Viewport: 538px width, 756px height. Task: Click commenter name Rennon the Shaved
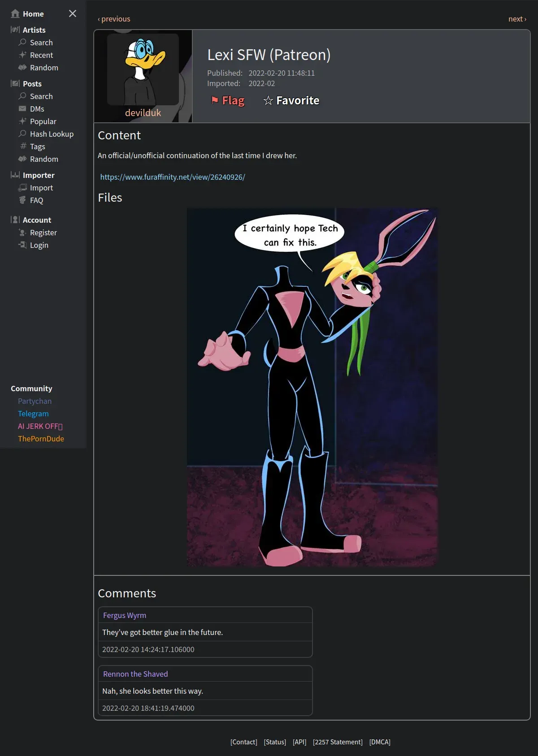[x=135, y=674]
